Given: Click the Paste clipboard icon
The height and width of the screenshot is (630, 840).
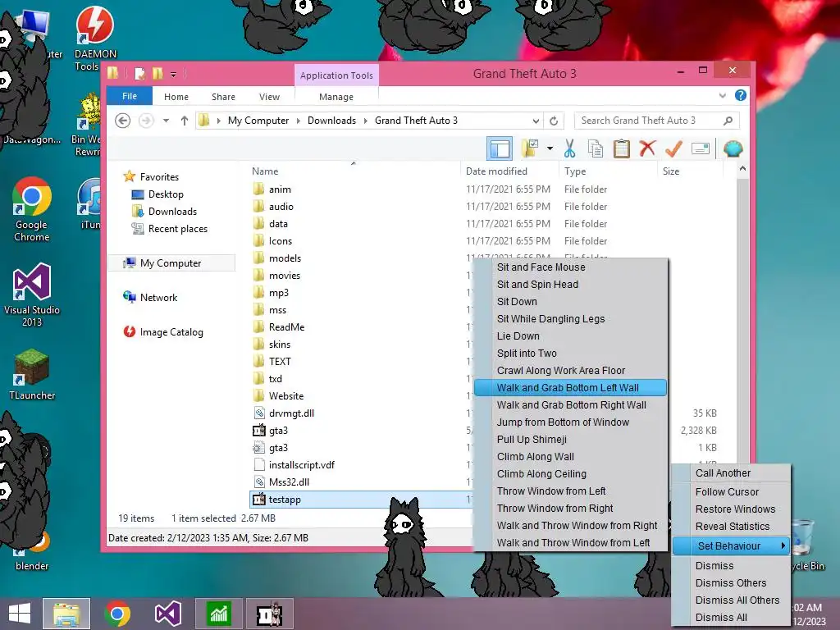Looking at the screenshot, I should pyautogui.click(x=622, y=148).
